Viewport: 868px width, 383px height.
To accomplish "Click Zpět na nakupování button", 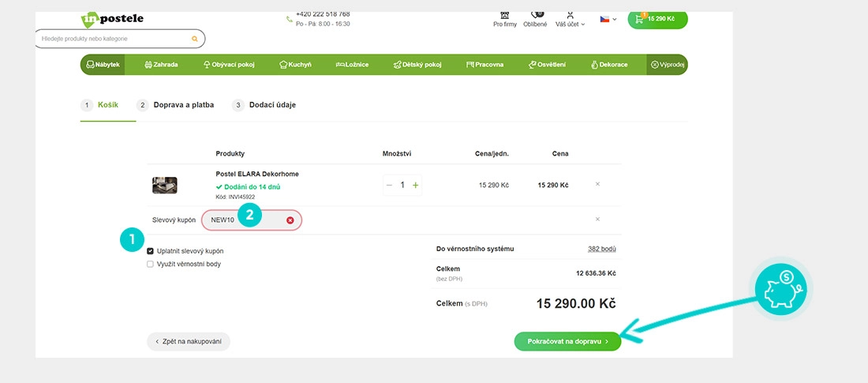I will tap(189, 341).
